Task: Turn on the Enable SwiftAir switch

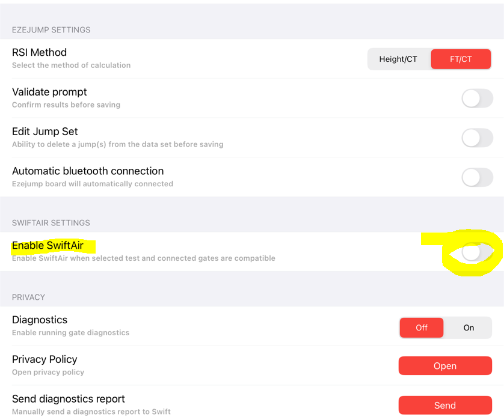Action: [x=478, y=252]
